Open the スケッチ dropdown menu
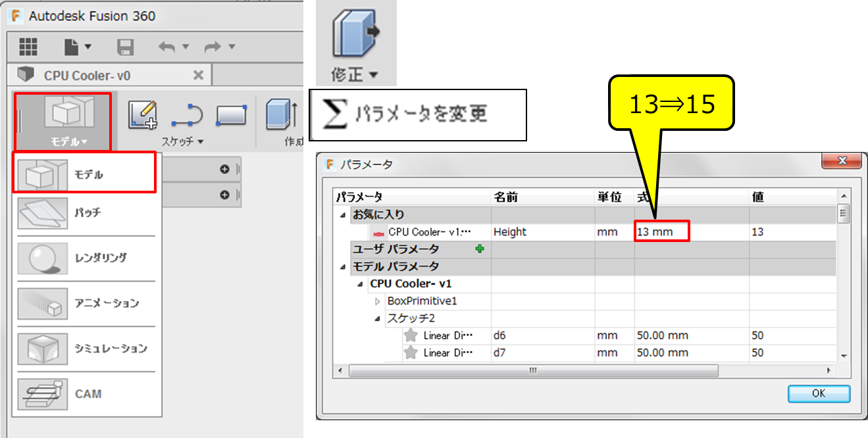 tap(183, 141)
